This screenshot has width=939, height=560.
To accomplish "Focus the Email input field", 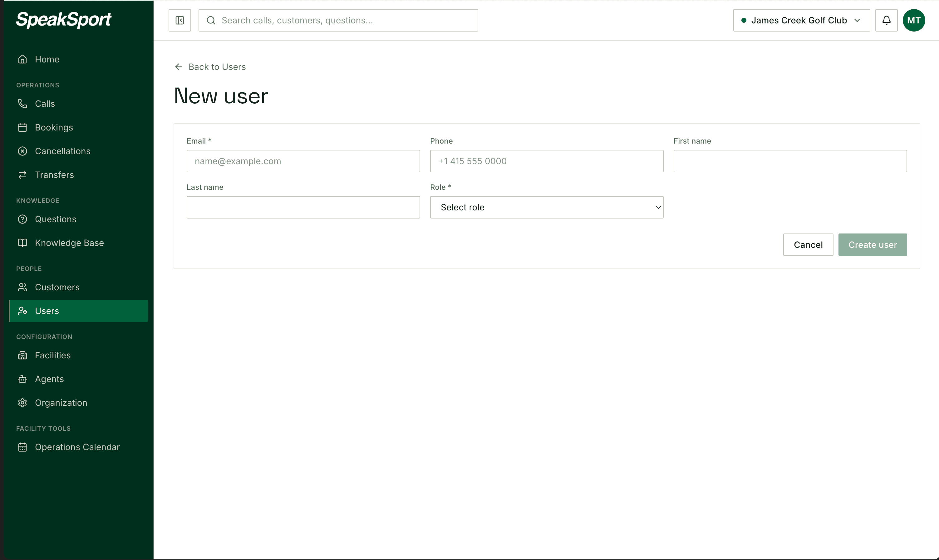I will [x=303, y=161].
